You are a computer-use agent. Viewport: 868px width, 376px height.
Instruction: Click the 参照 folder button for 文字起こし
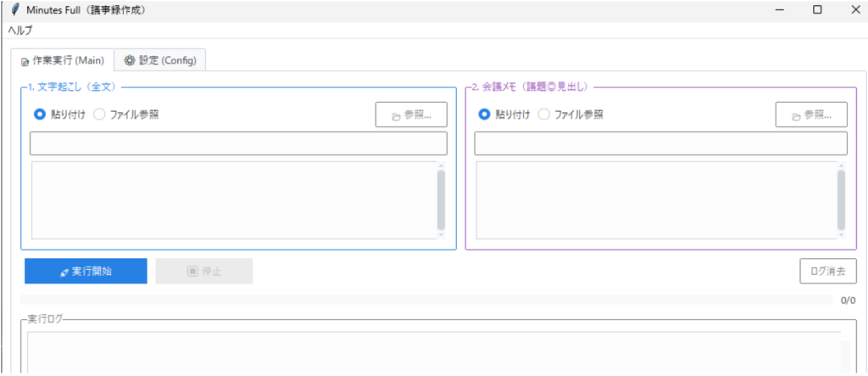[411, 115]
